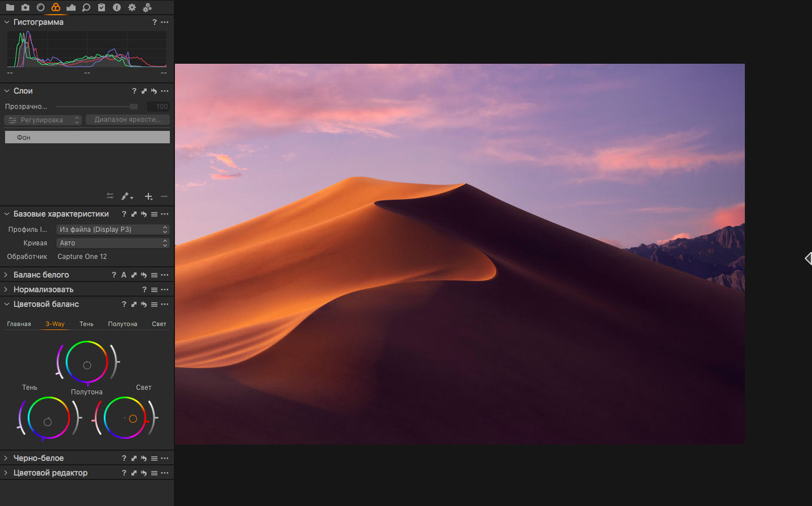Collapse the Цветовой баланс panel
Image resolution: width=812 pixels, height=506 pixels.
click(7, 304)
